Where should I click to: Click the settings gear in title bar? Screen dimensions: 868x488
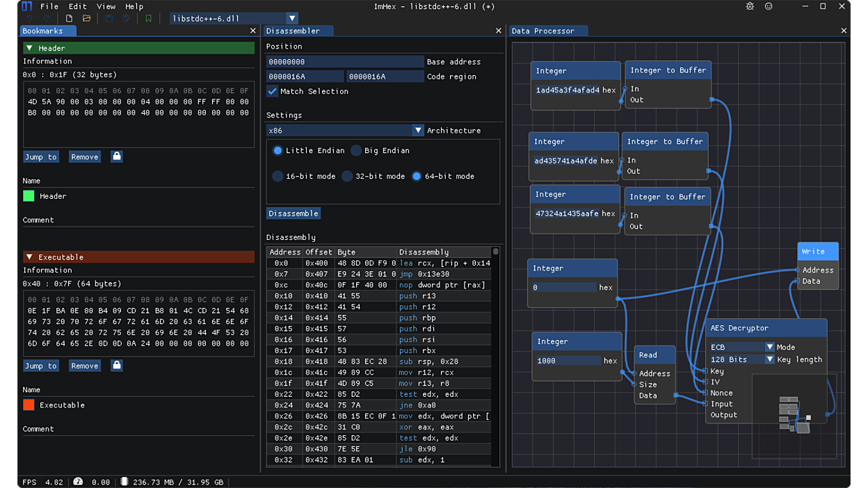750,6
